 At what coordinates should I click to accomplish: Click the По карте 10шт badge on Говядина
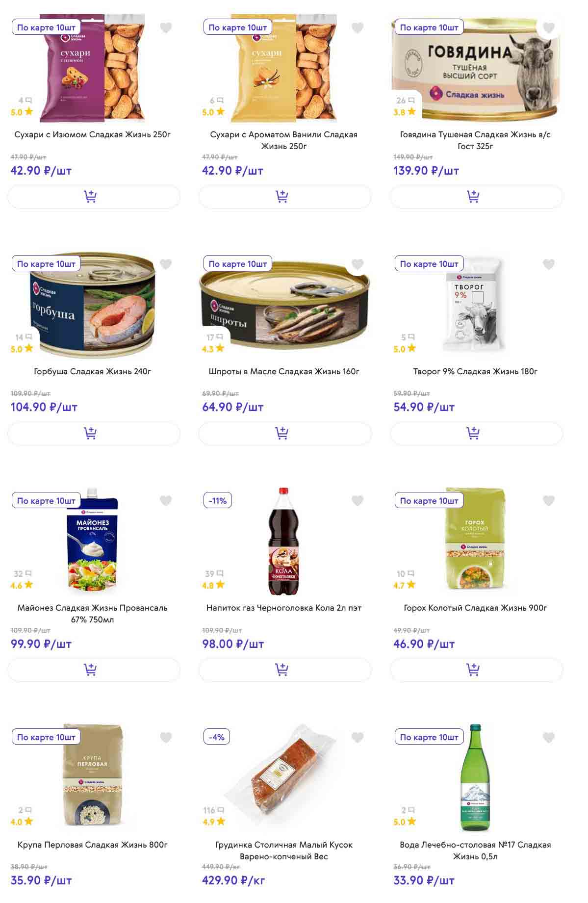tap(429, 27)
